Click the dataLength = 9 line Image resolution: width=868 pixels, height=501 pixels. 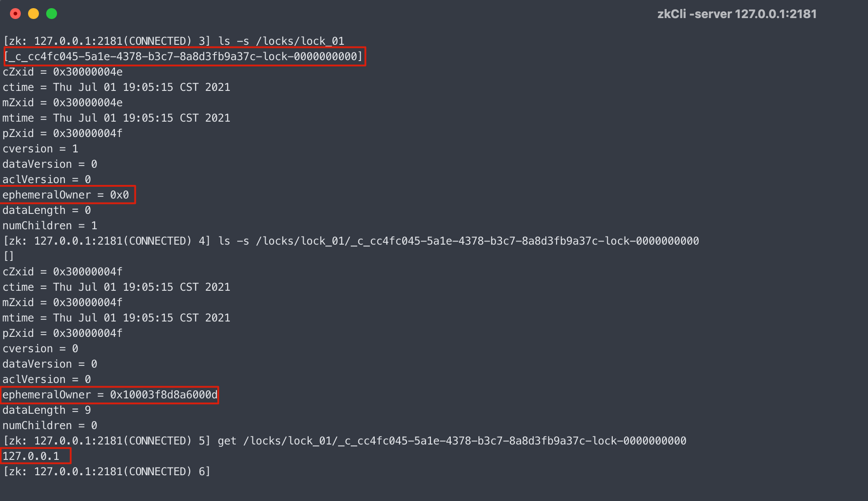pyautogui.click(x=47, y=410)
